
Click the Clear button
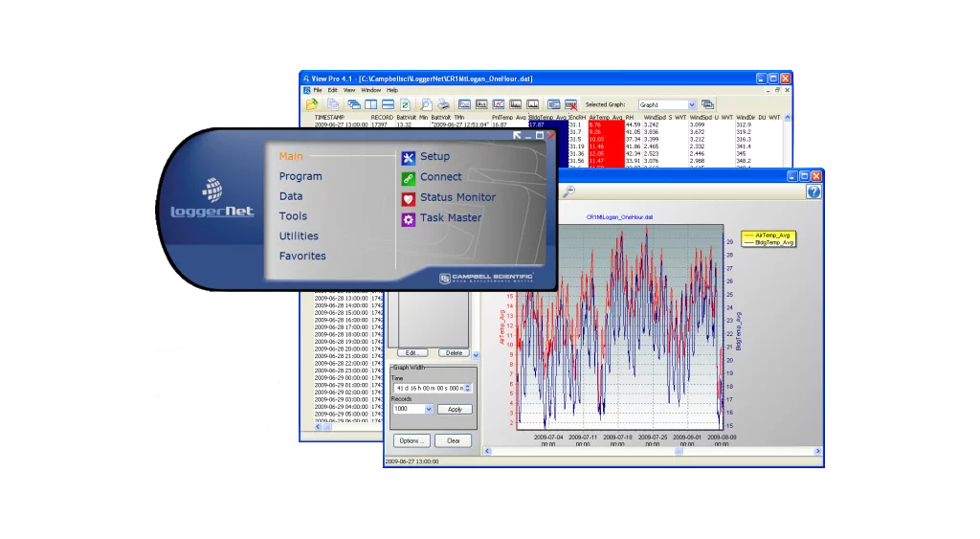[x=453, y=440]
